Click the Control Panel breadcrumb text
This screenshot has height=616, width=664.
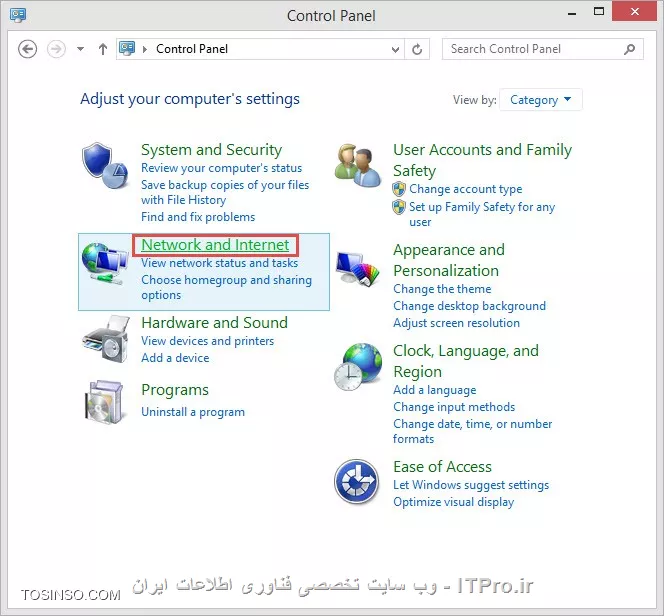(x=192, y=49)
